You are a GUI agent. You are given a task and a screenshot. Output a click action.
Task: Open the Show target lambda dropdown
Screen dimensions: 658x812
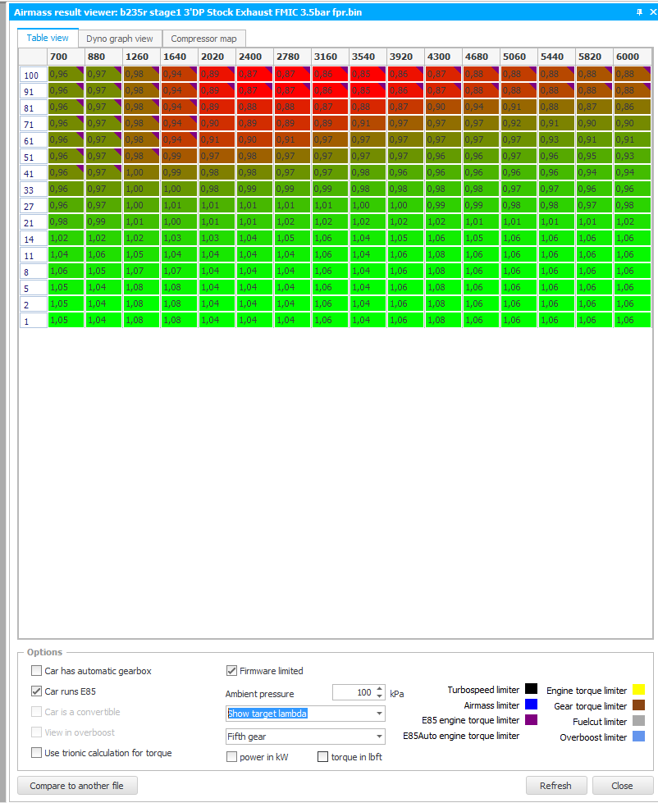tap(305, 713)
